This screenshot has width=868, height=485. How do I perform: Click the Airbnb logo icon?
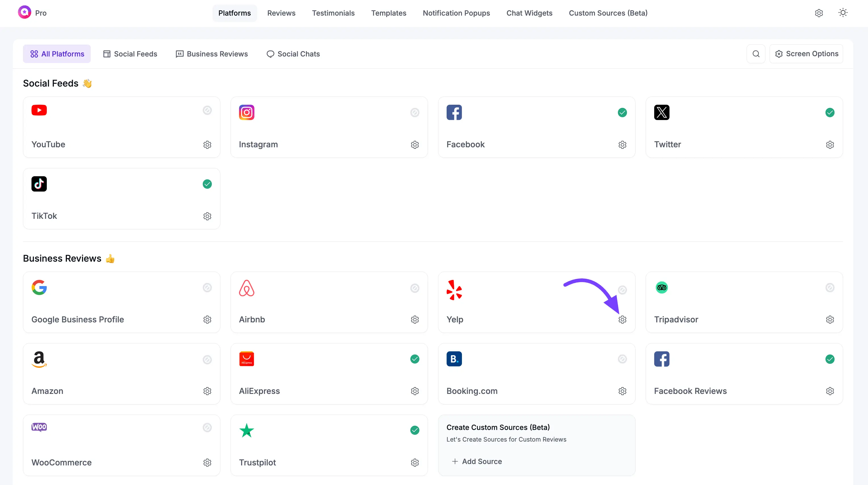pyautogui.click(x=247, y=288)
